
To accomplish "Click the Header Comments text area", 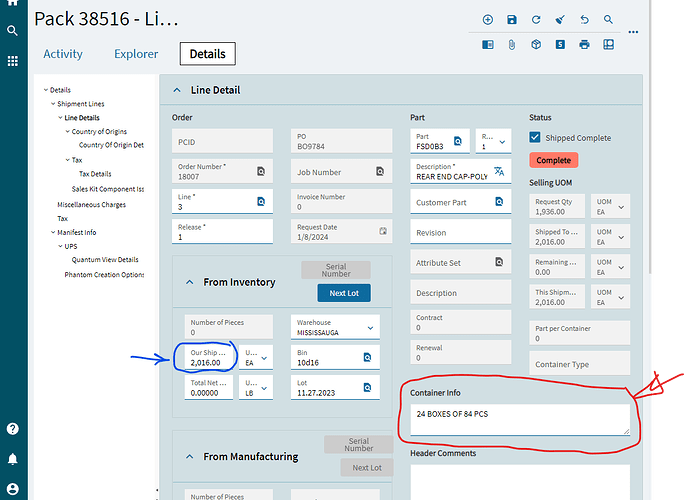I will [520, 482].
